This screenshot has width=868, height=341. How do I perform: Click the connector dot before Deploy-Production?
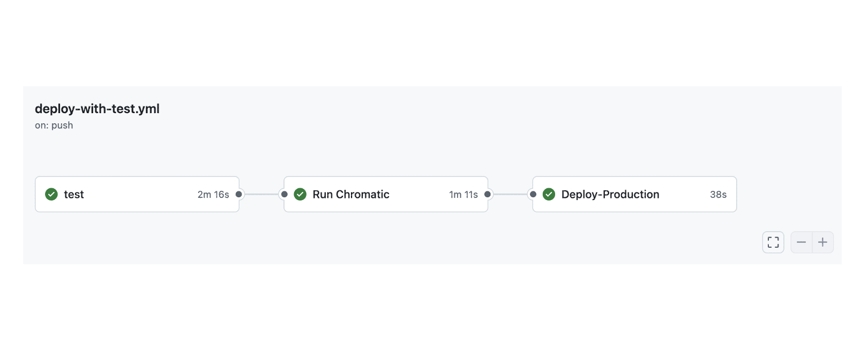pos(533,194)
